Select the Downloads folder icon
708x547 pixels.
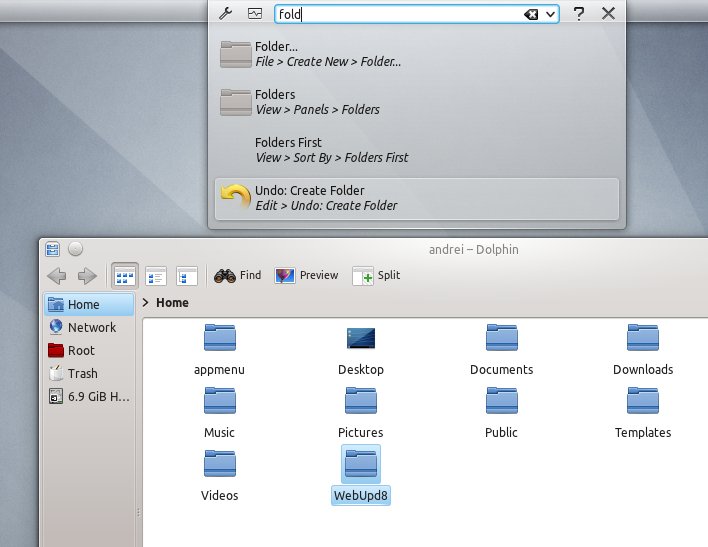pos(642,340)
